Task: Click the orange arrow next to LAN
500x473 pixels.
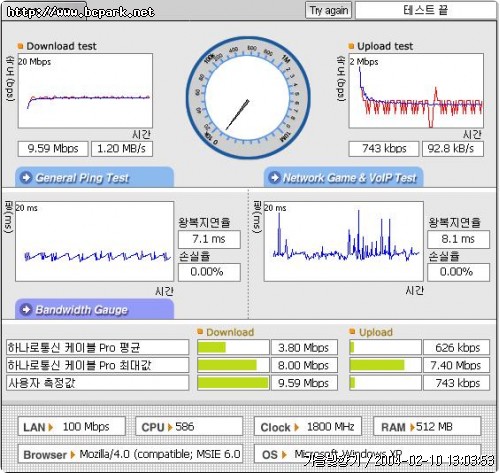Action: [x=51, y=427]
